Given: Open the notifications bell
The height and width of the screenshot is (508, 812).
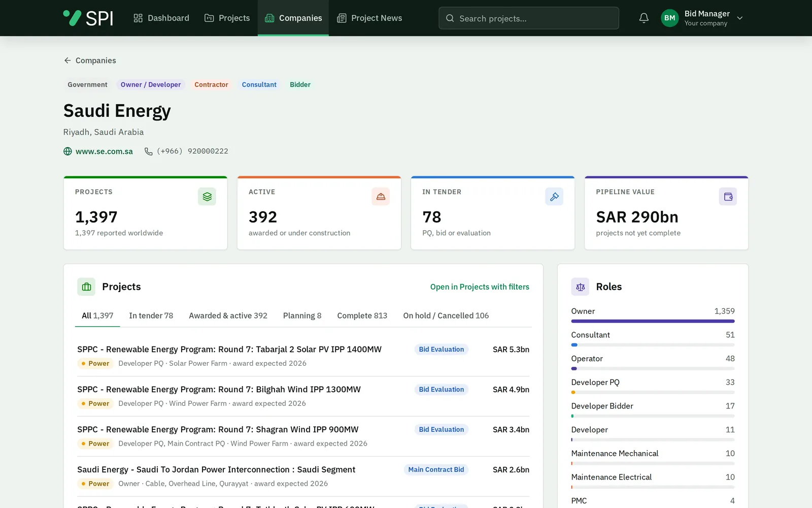Looking at the screenshot, I should coord(644,18).
